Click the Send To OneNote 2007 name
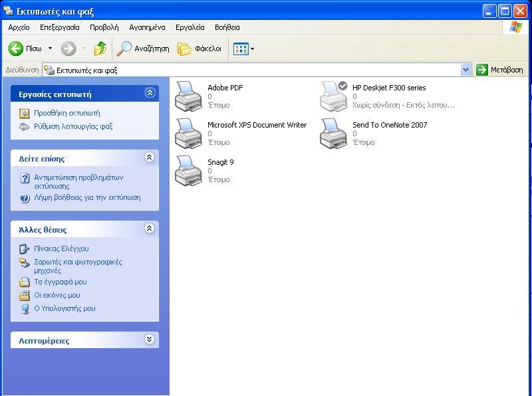532x396 pixels. (390, 125)
